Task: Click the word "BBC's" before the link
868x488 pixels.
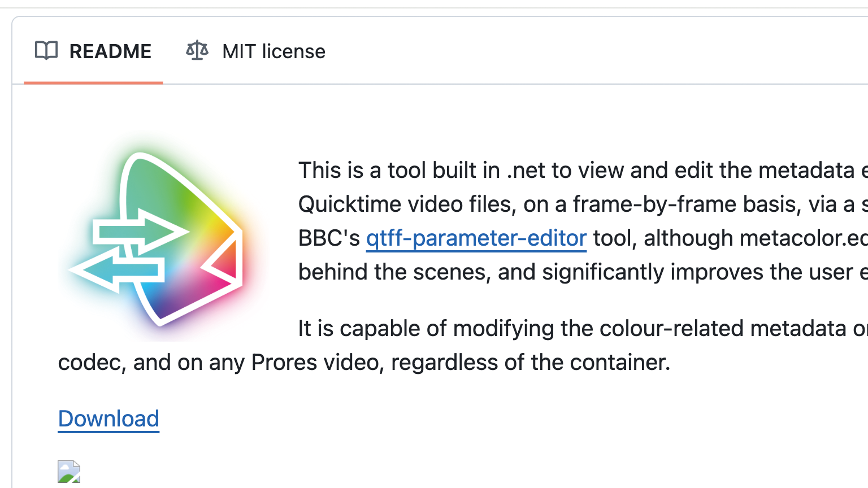Action: [329, 238]
